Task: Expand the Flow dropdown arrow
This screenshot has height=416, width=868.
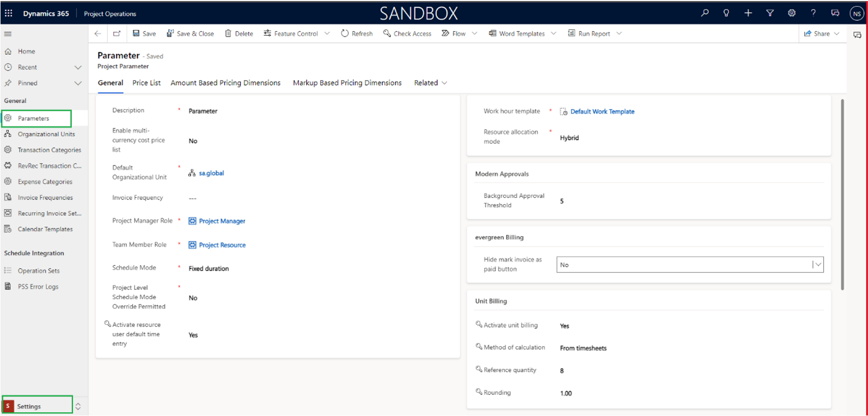Action: click(x=475, y=33)
